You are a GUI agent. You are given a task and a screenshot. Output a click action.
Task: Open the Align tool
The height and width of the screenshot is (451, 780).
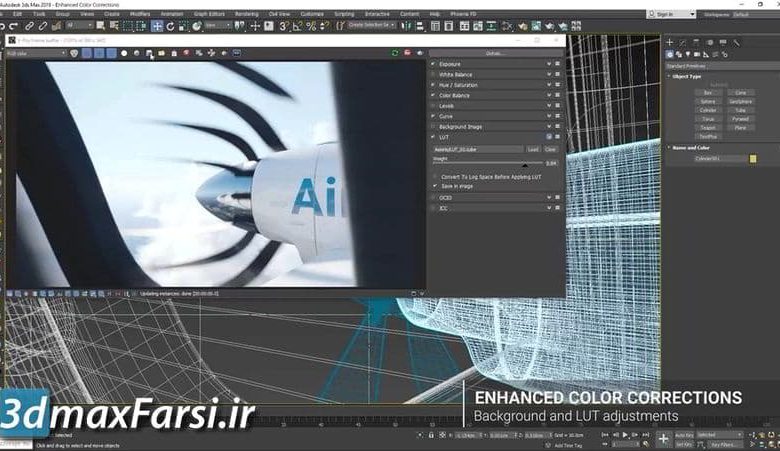tap(419, 26)
